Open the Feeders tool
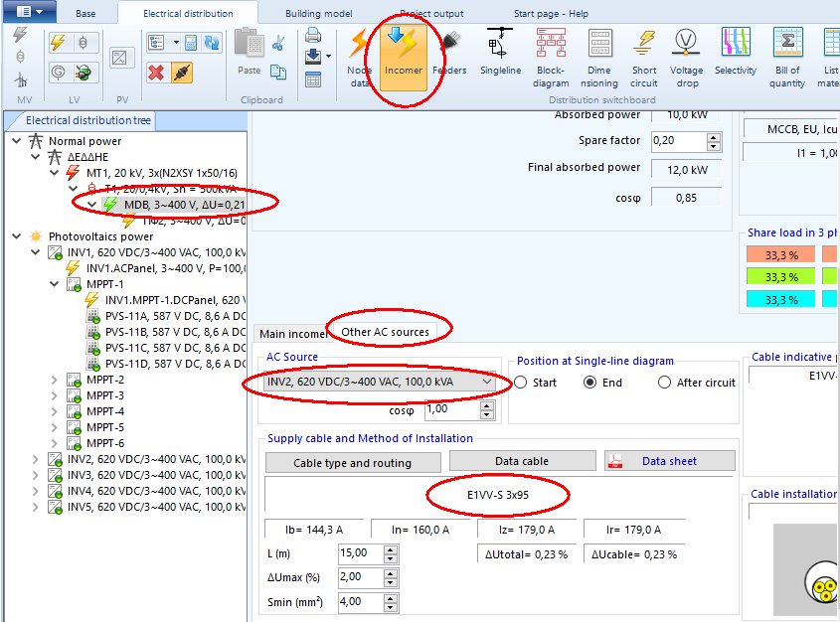Screen dimensions: 840x622 (x=449, y=57)
